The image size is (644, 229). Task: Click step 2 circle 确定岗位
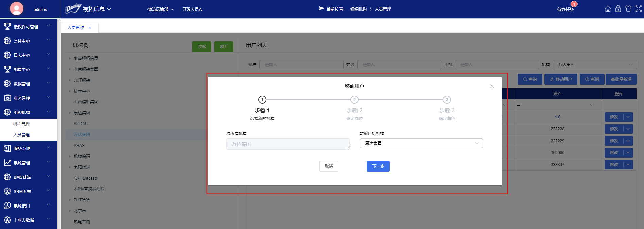click(354, 100)
